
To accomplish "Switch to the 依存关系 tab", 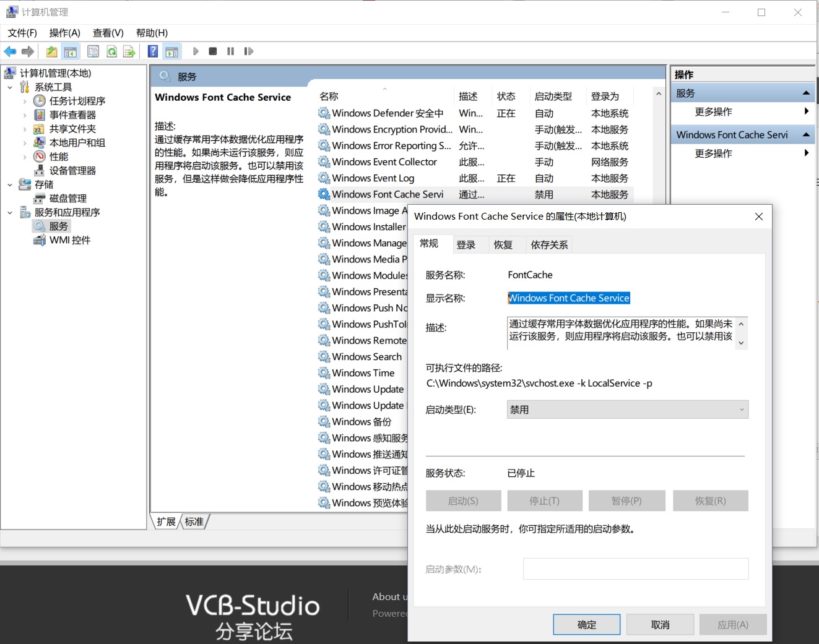I will pyautogui.click(x=549, y=245).
